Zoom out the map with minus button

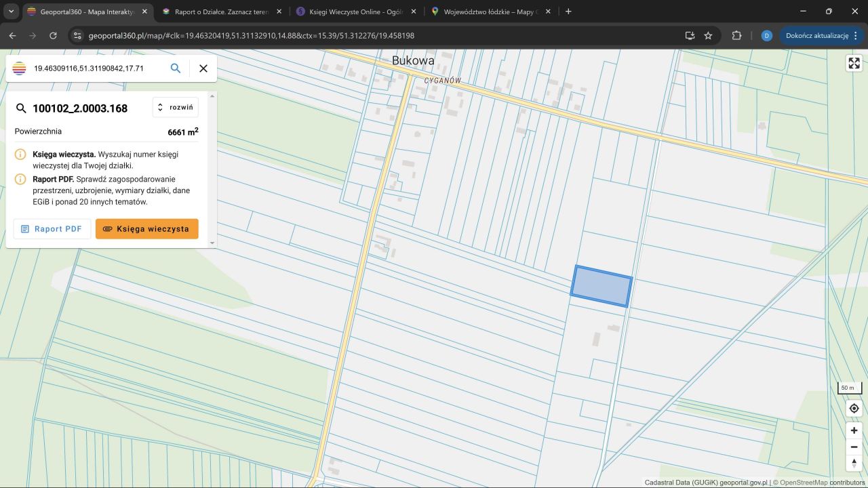[854, 447]
